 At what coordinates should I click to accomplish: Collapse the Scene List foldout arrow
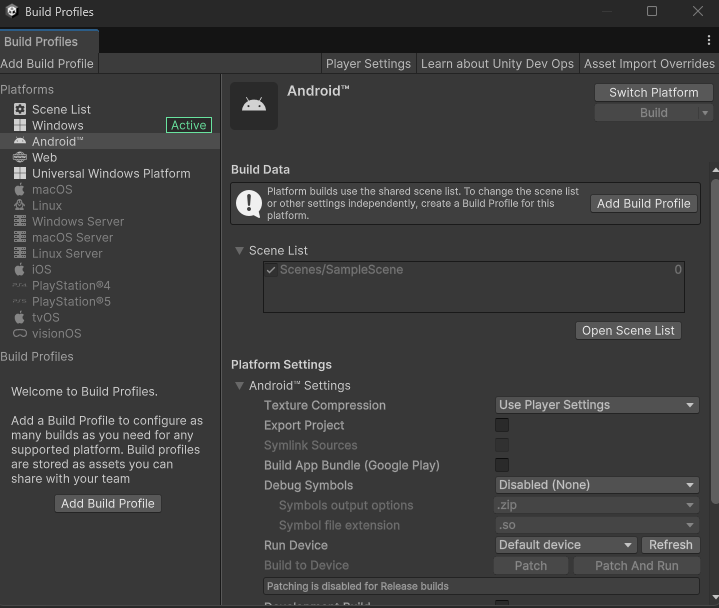coord(239,250)
